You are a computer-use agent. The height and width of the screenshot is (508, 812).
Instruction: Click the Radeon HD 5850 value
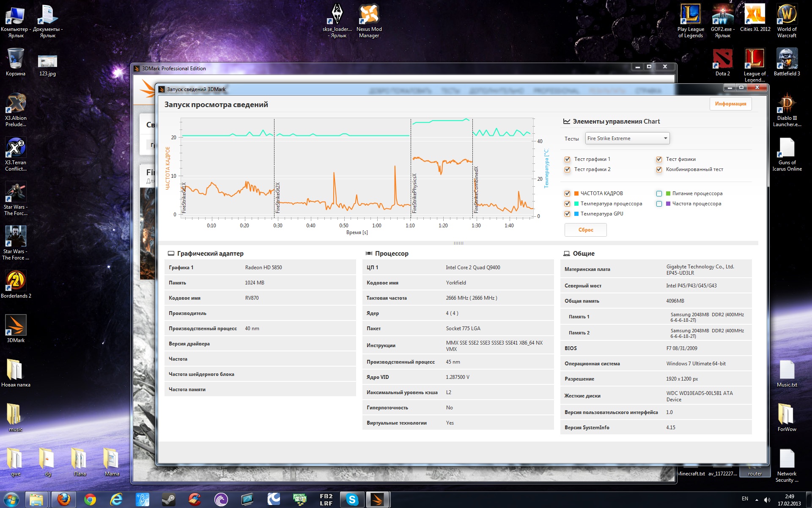click(x=263, y=268)
